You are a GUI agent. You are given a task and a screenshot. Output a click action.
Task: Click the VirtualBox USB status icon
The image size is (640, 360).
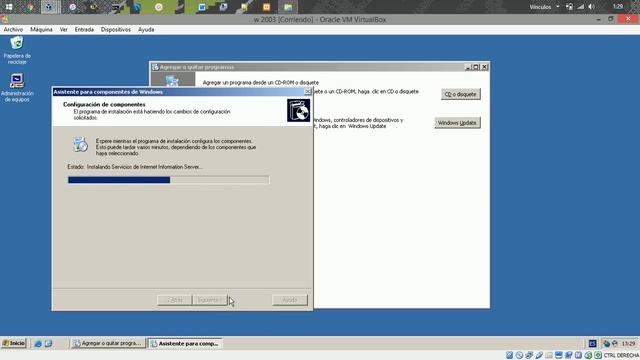(539, 355)
